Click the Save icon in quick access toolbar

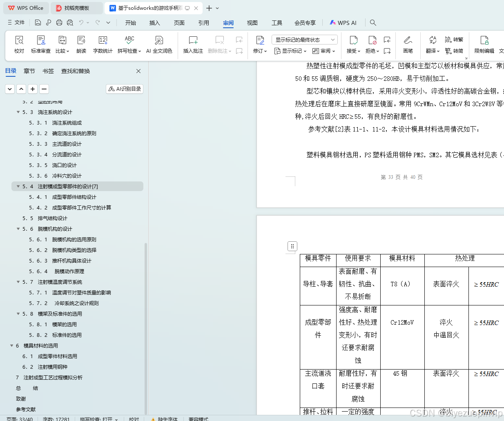coord(38,22)
